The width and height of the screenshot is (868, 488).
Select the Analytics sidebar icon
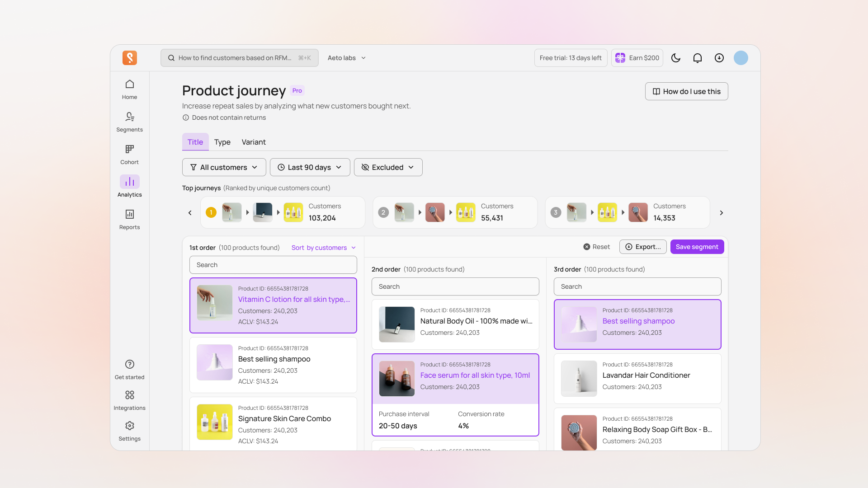click(130, 182)
